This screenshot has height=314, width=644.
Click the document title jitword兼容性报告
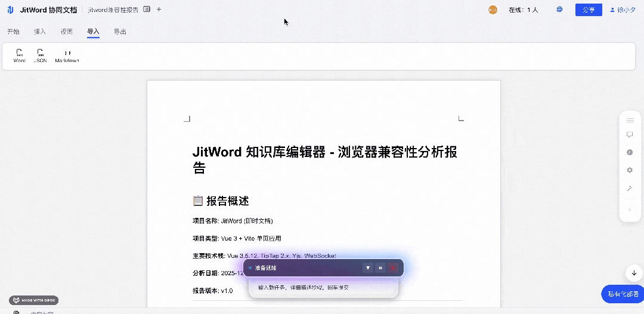coord(113,10)
